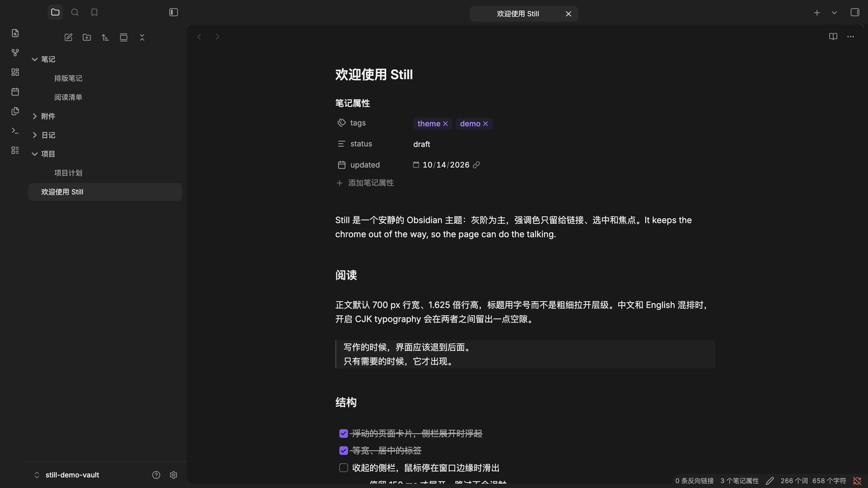Image resolution: width=868 pixels, height=488 pixels.
Task: Open a new tab with plus
Action: pos(817,12)
